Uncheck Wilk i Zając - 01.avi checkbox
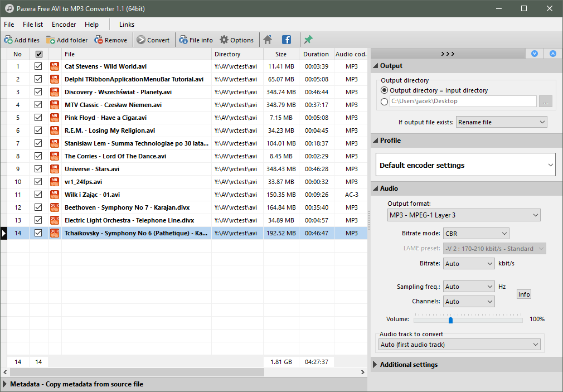 [x=38, y=195]
